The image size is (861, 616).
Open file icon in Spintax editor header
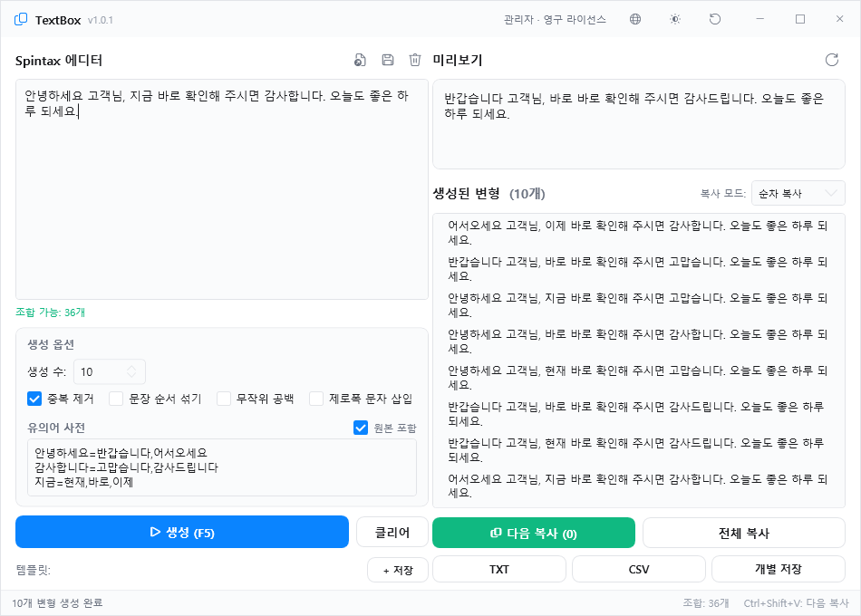coord(360,60)
